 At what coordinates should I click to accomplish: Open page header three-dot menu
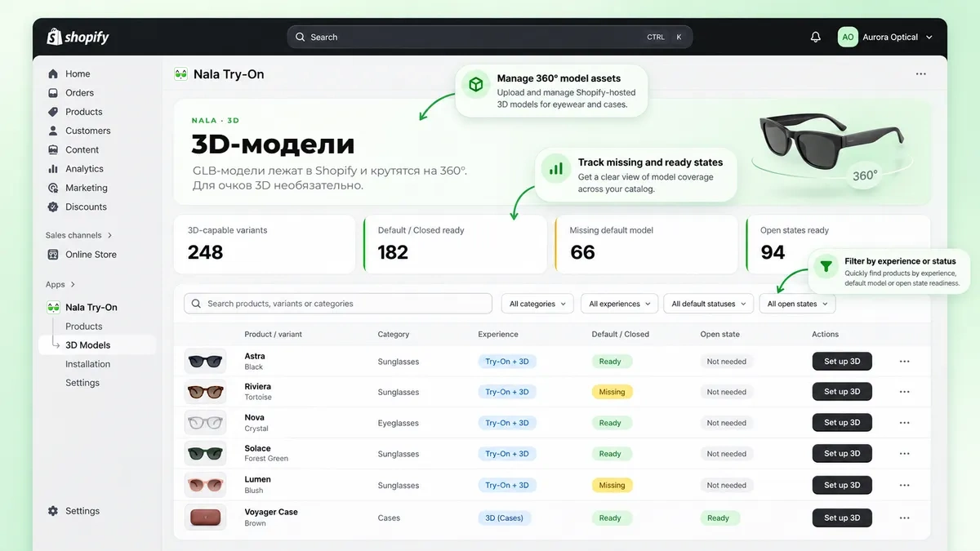point(921,74)
